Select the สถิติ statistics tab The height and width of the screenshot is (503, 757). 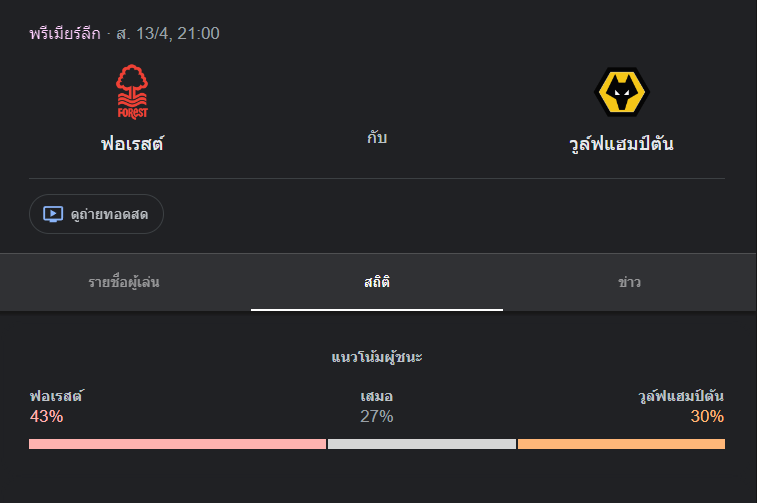point(377,282)
